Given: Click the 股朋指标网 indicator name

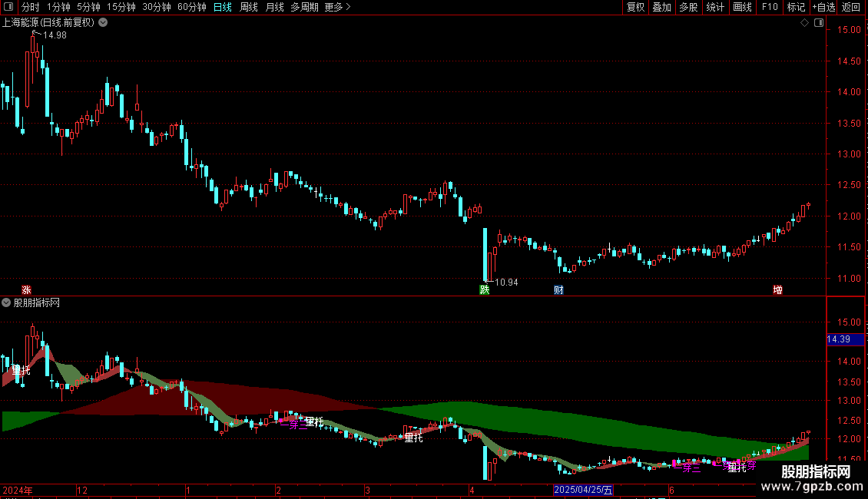Looking at the screenshot, I should [x=37, y=302].
